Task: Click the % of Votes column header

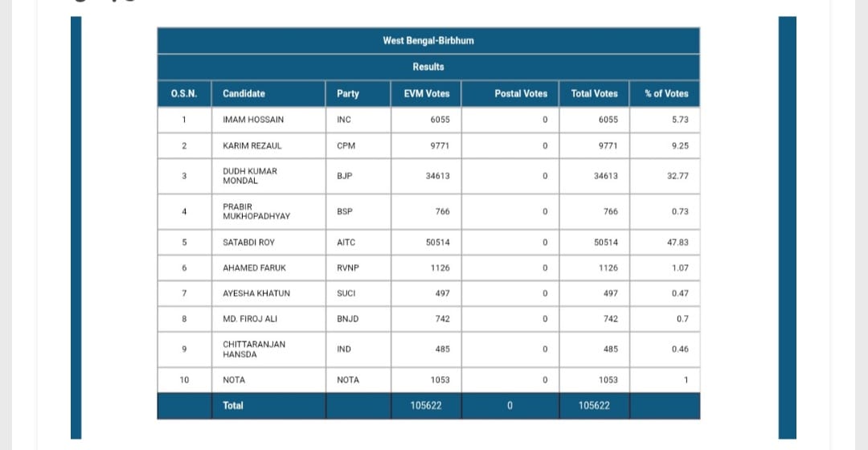Action: [665, 93]
